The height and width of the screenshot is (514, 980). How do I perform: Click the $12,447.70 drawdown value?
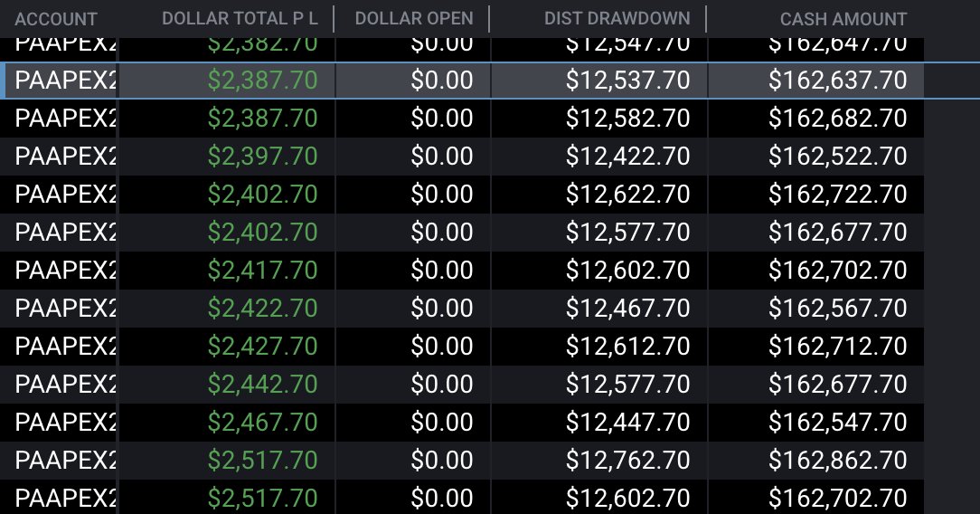627,422
